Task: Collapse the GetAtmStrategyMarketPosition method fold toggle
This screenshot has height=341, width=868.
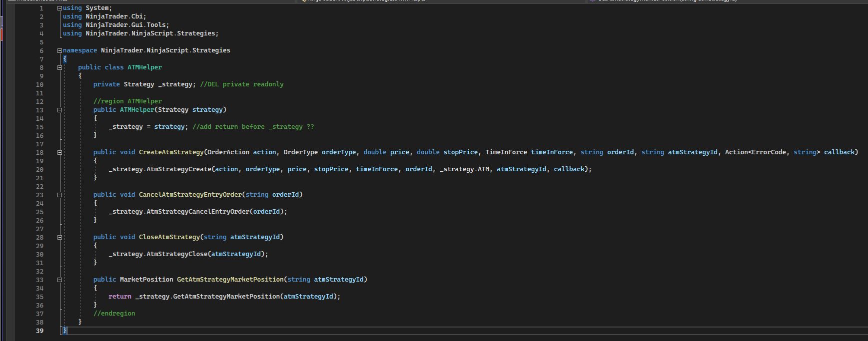Action: [x=59, y=280]
